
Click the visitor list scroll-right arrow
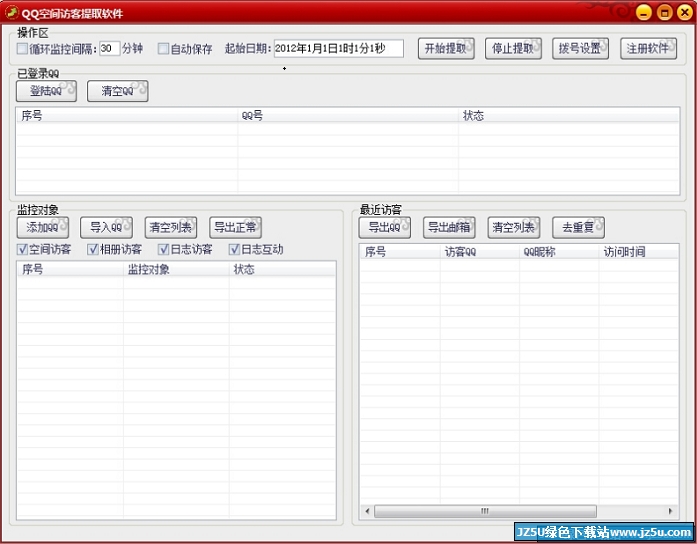tap(670, 511)
